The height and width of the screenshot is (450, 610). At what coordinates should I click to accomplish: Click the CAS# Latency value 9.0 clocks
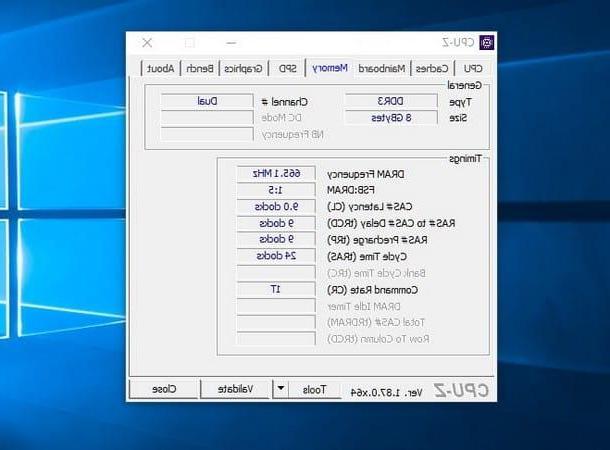(x=276, y=207)
